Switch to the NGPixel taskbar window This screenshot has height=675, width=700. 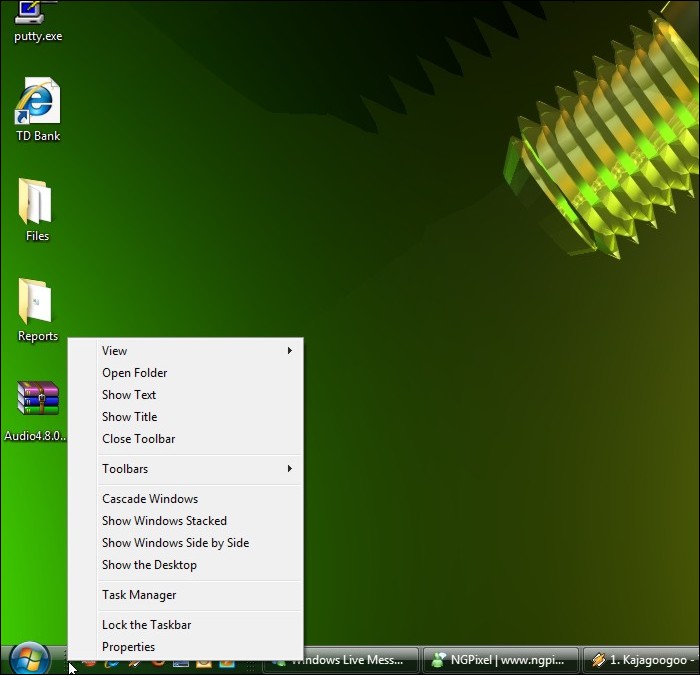[502, 660]
